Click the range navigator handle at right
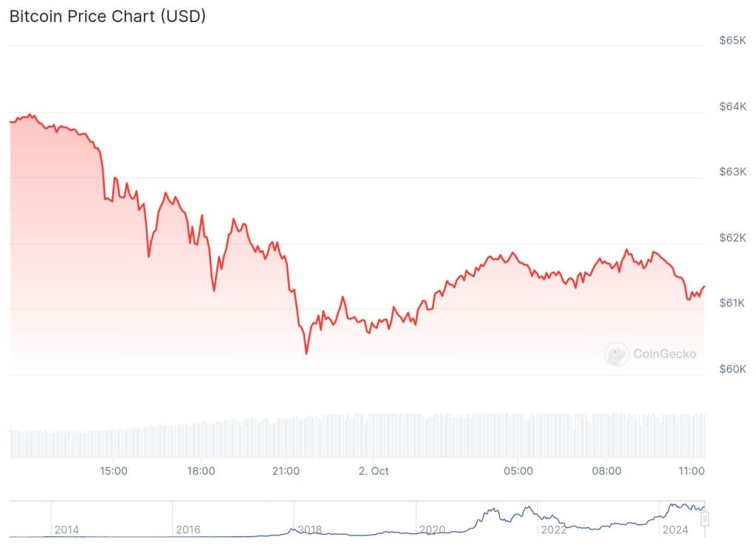The height and width of the screenshot is (551, 756). pos(704,519)
